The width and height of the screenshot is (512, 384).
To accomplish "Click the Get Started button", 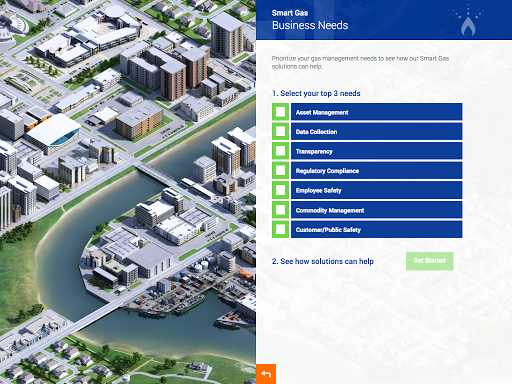I will 430,261.
